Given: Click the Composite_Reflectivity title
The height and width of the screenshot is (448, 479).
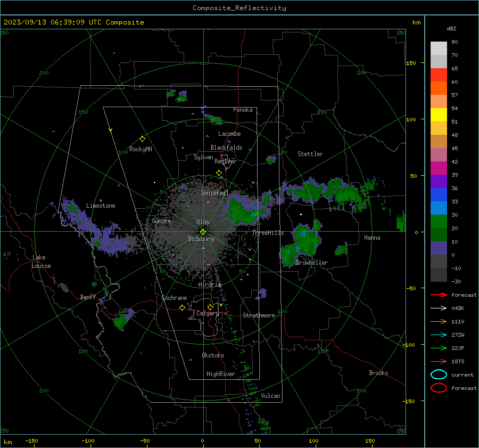Looking at the screenshot, I should (240, 8).
